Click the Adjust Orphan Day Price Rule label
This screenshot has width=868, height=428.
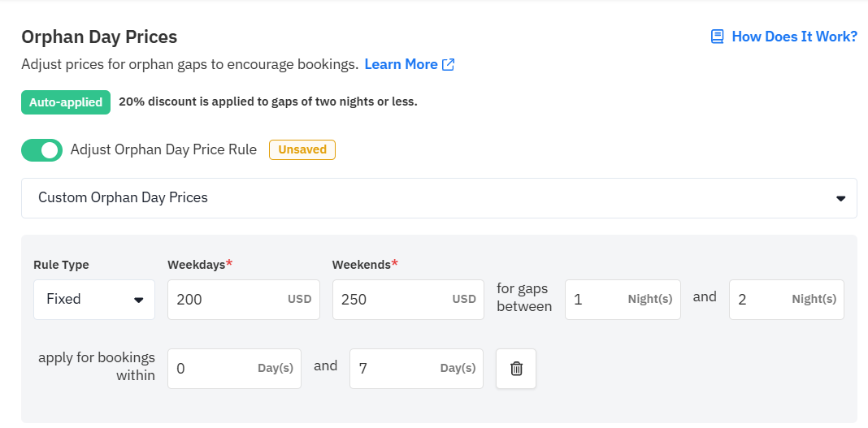point(163,149)
